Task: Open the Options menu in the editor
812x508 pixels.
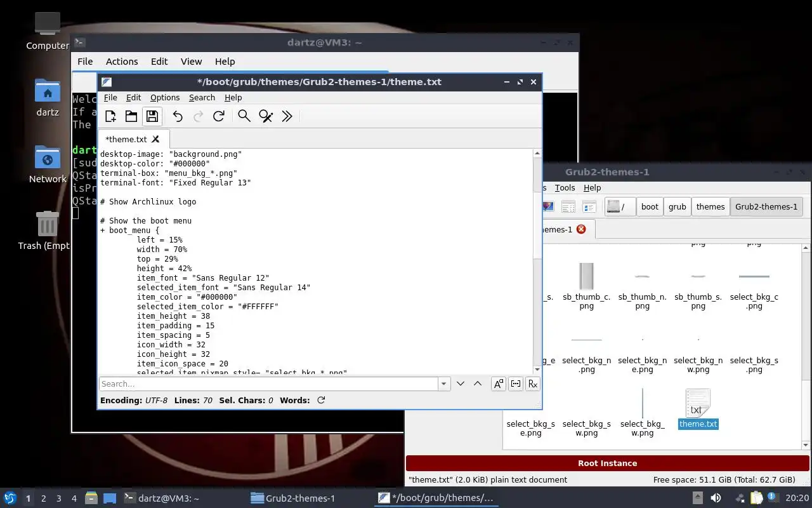Action: (x=165, y=97)
